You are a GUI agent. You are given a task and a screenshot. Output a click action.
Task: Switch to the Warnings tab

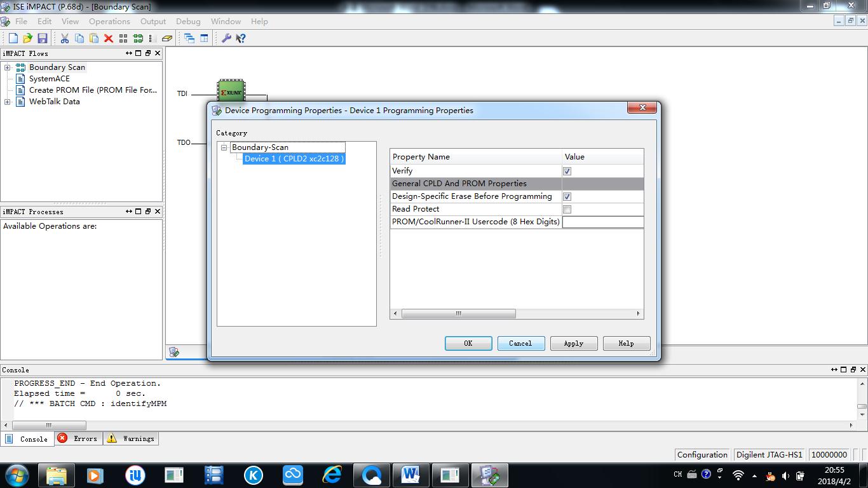(130, 438)
